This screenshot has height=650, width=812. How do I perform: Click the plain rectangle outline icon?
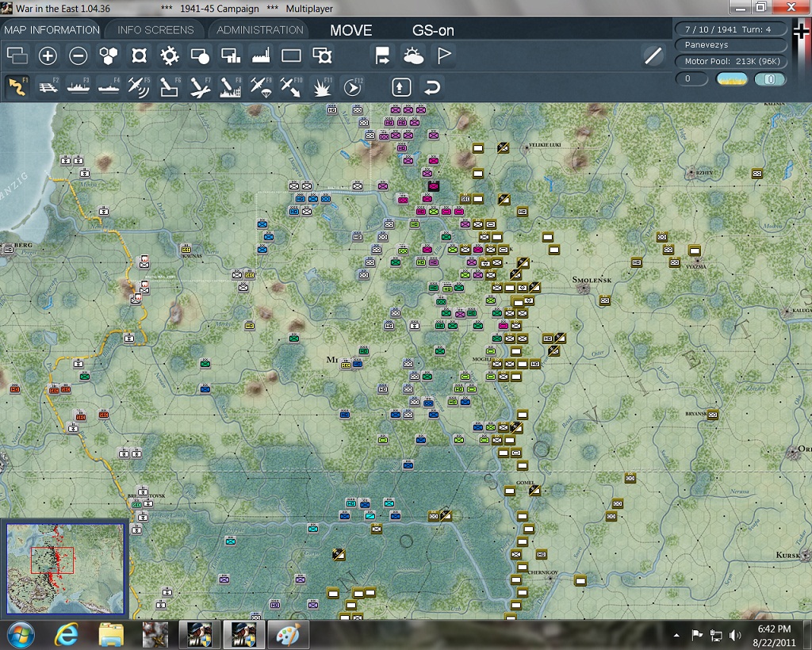(x=291, y=55)
